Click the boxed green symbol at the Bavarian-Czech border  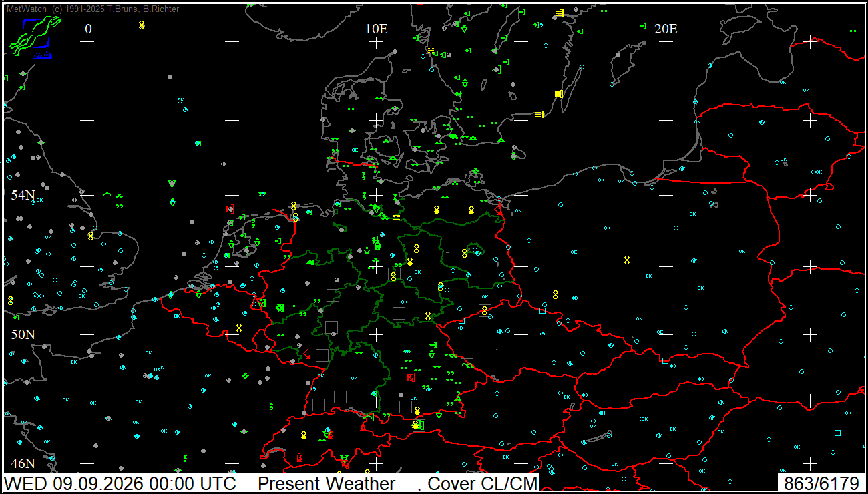(x=467, y=364)
